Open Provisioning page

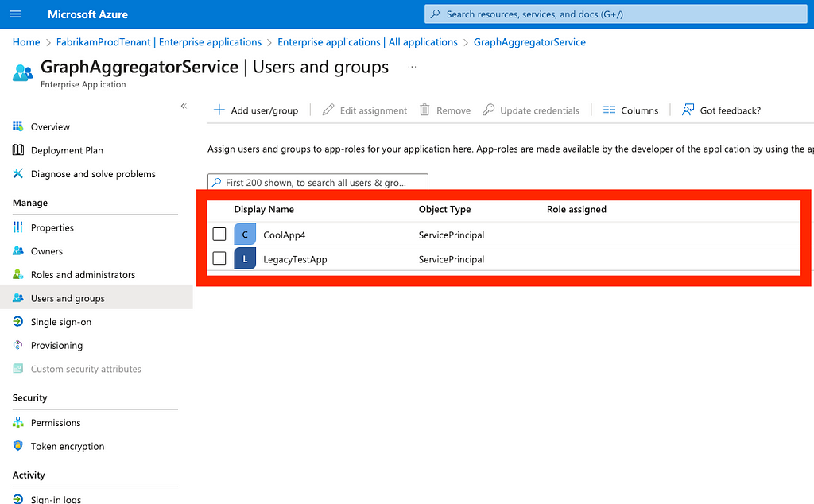coord(56,346)
